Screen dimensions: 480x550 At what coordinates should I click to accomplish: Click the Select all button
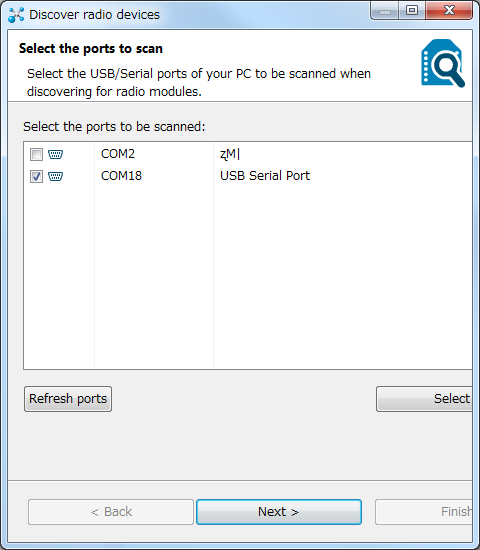coord(424,399)
